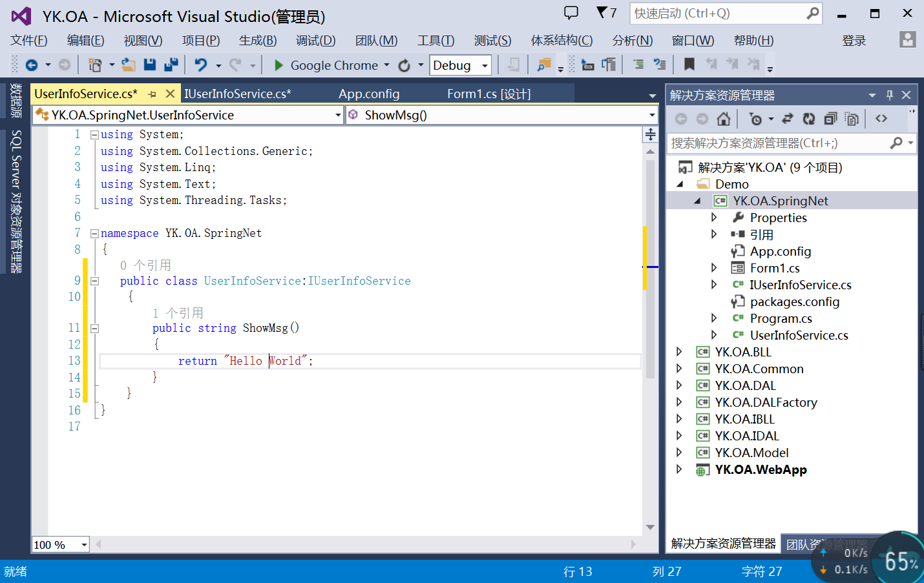924x583 pixels.
Task: Open the feedback speech-bubble icon in title bar
Action: [571, 13]
